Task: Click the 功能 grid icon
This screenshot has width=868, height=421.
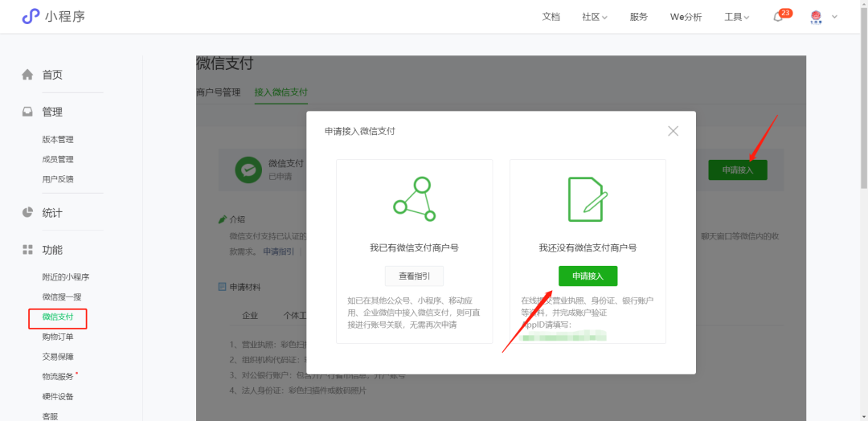Action: pos(27,250)
